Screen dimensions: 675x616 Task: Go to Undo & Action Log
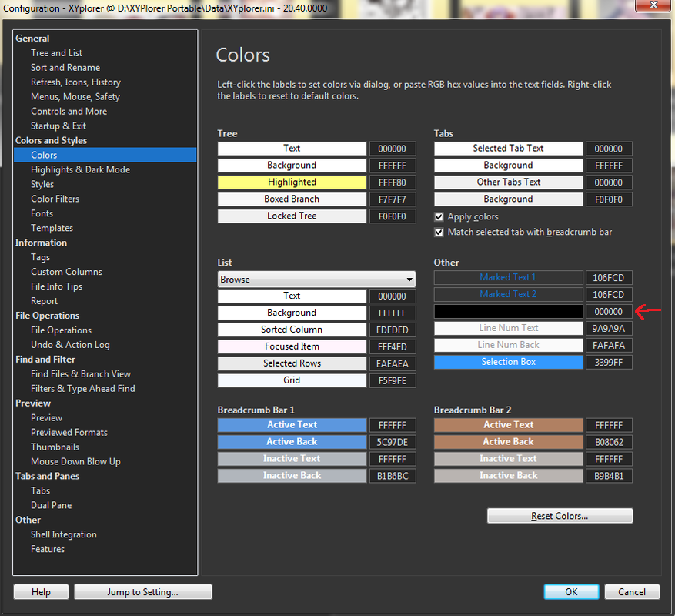pos(70,345)
